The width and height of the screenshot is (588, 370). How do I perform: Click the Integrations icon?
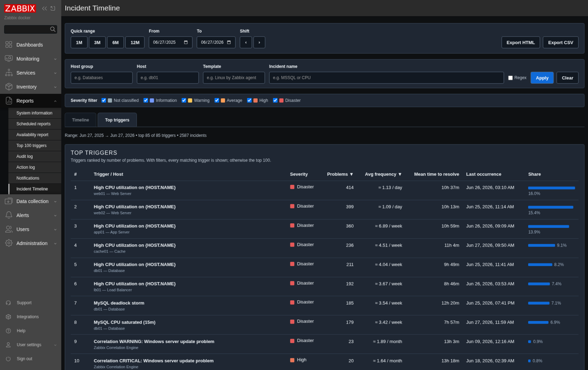pyautogui.click(x=8, y=317)
